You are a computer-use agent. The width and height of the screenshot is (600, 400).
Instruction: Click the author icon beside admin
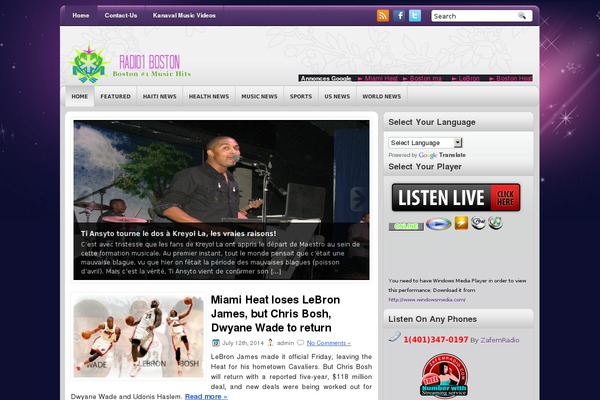pos(270,342)
